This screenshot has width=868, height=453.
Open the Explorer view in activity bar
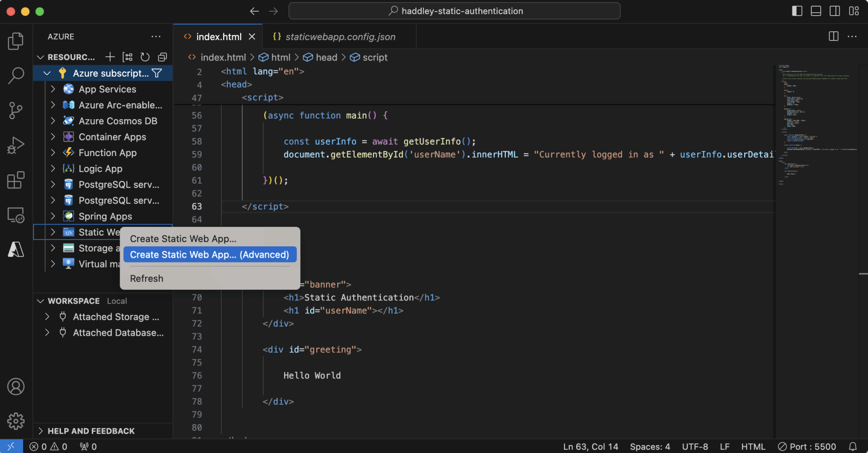coord(16,41)
